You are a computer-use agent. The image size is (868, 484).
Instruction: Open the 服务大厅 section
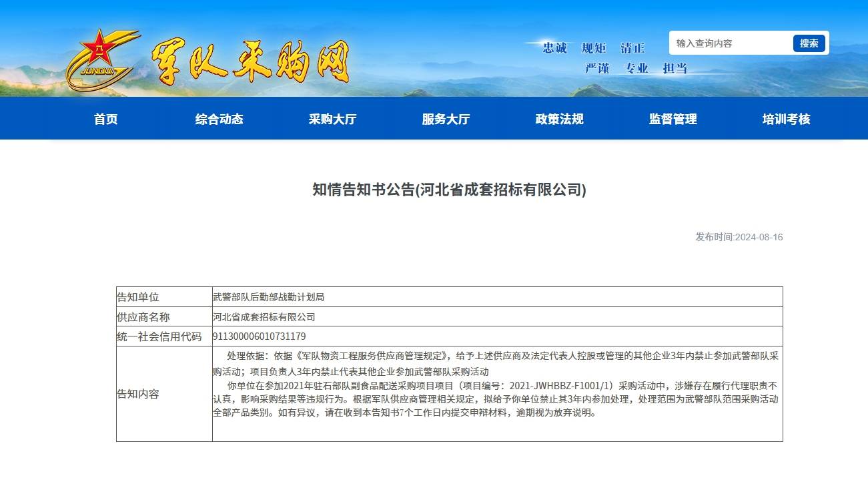[446, 119]
